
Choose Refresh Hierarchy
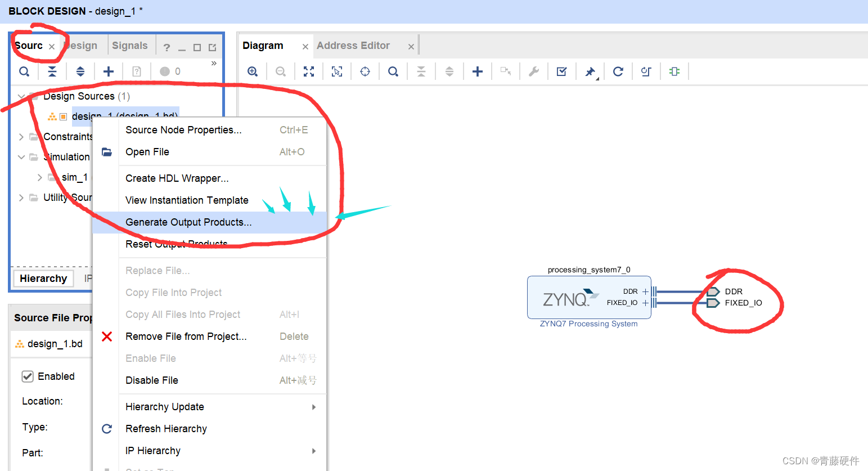click(x=209, y=429)
